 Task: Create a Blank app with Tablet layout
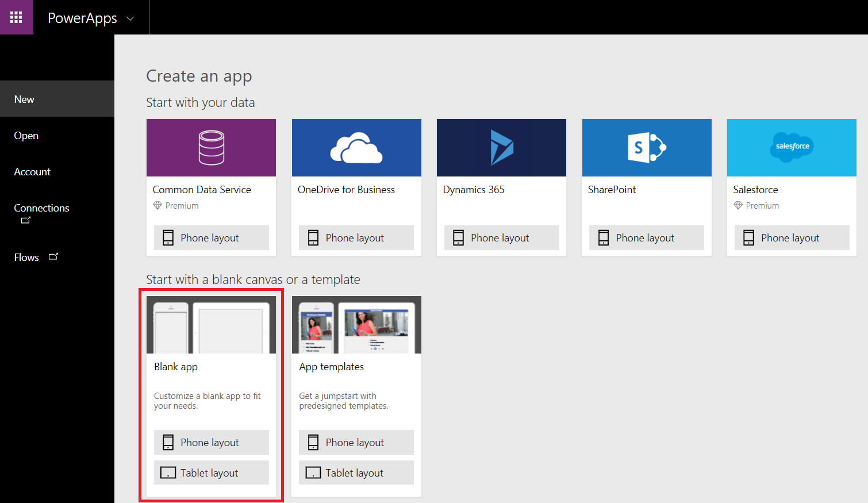click(211, 473)
